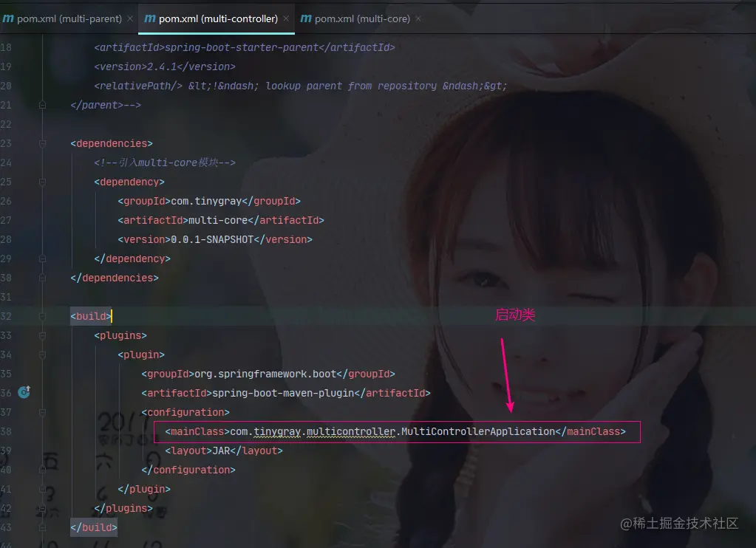Screen dimensions: 756x548
Task: Close the pom.xml (multi-core) tab
Action: point(417,18)
